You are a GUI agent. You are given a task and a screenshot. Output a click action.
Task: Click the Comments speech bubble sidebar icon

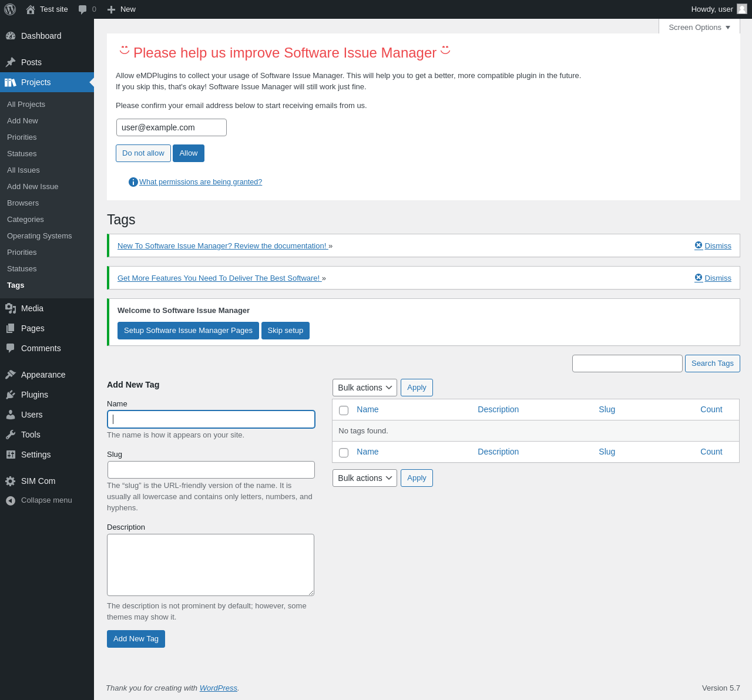[x=11, y=348]
